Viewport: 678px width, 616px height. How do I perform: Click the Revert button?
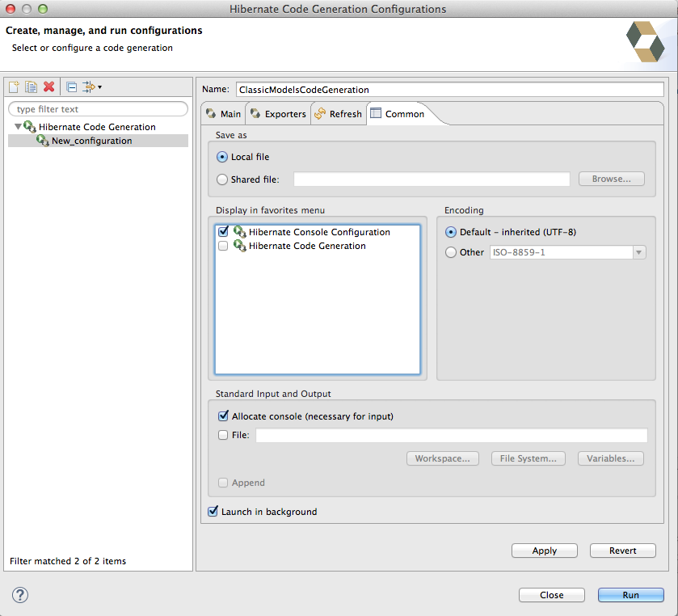623,551
